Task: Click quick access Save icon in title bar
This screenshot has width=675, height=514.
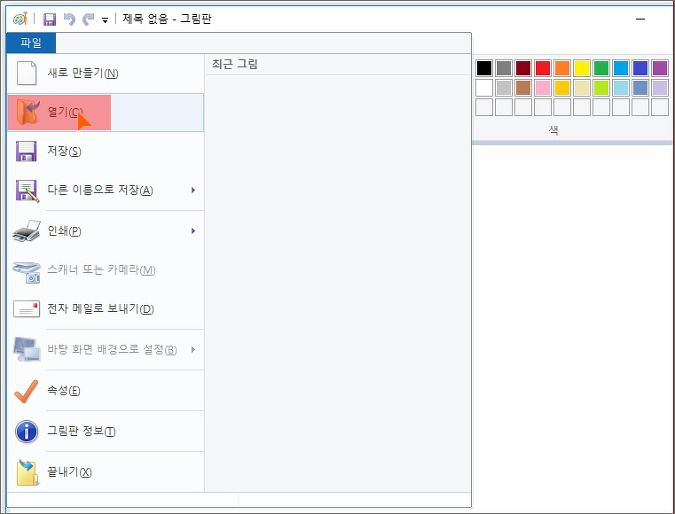Action: (50, 19)
